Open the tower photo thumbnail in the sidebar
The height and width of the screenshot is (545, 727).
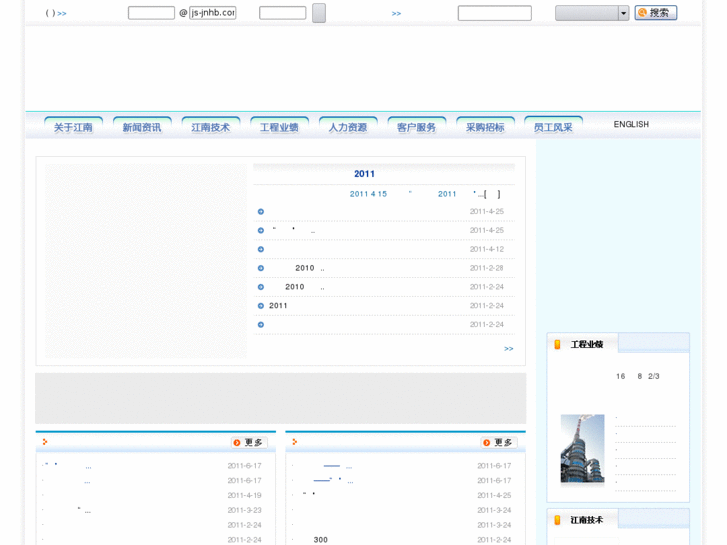(582, 449)
